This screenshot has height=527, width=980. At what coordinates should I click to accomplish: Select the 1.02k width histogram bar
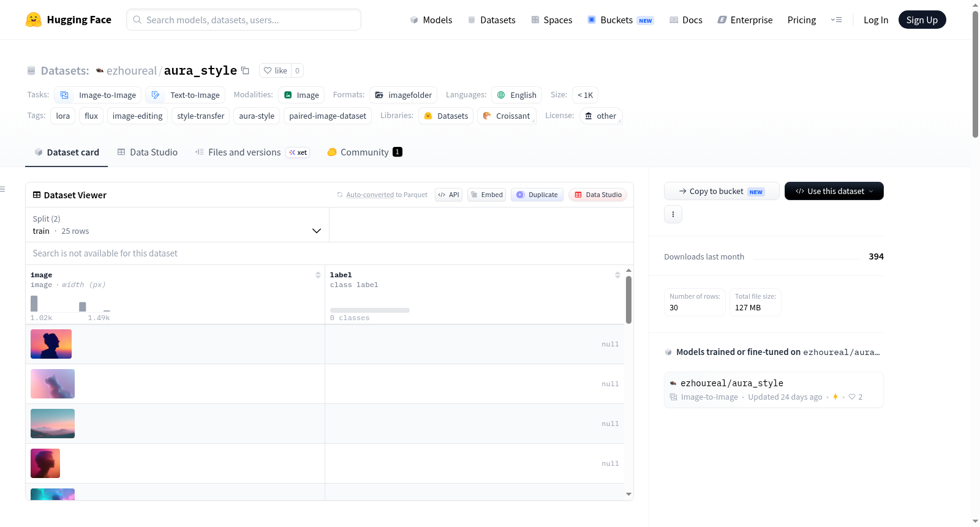click(x=34, y=304)
